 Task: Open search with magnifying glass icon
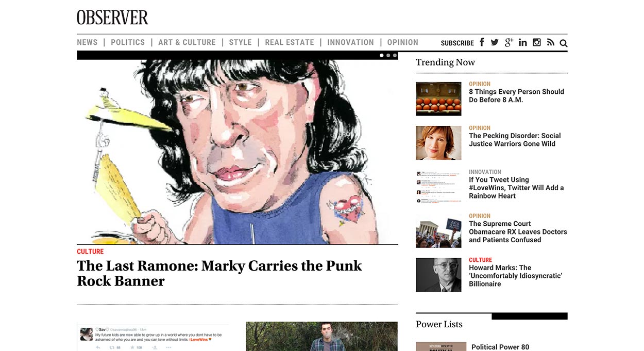[564, 43]
